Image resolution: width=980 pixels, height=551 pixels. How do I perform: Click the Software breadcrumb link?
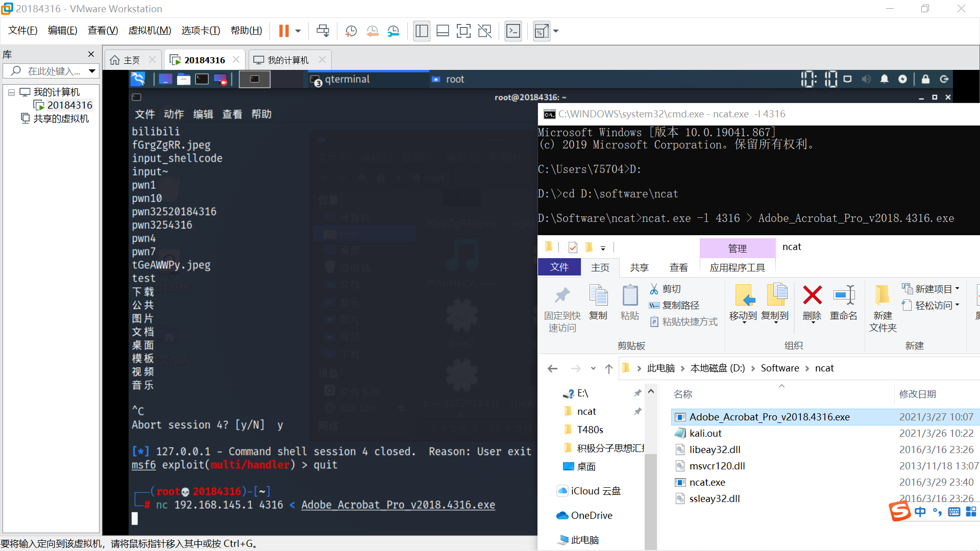point(779,368)
